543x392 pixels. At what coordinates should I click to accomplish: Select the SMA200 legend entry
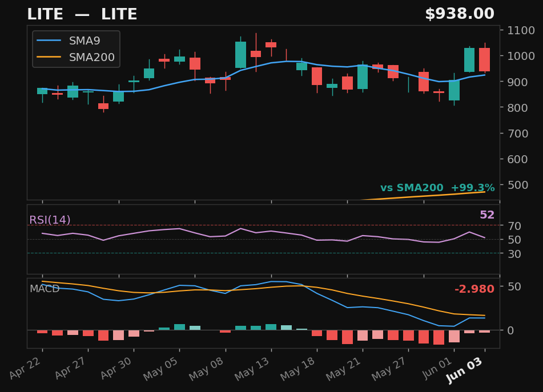[76, 57]
